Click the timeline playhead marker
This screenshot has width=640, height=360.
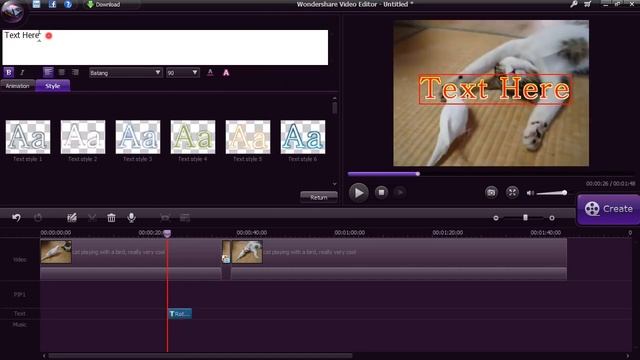pyautogui.click(x=167, y=233)
